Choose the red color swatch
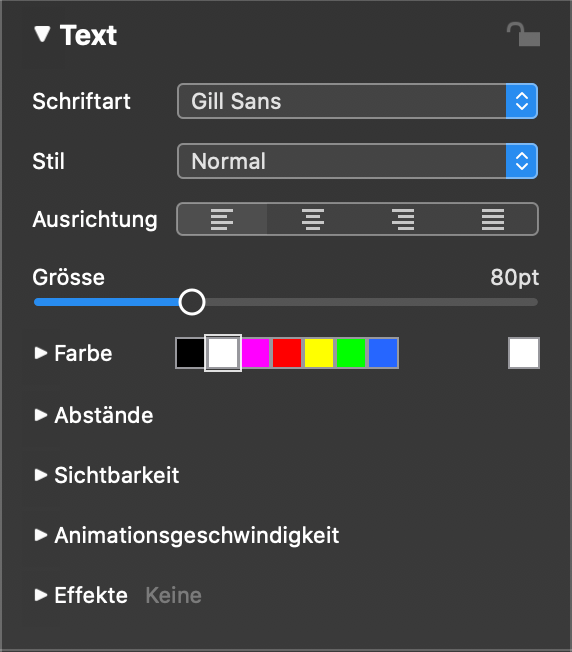Screen dimensions: 572x652 (287, 353)
